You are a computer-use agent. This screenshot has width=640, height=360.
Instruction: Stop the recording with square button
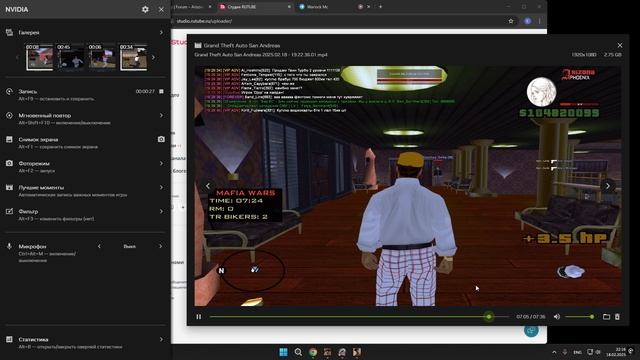pyautogui.click(x=161, y=91)
